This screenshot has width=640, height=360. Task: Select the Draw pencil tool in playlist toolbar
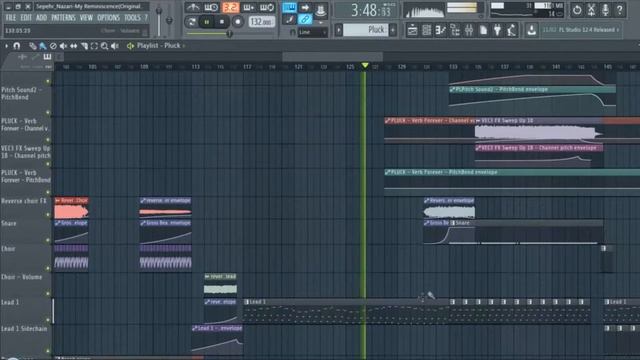pyautogui.click(x=33, y=46)
